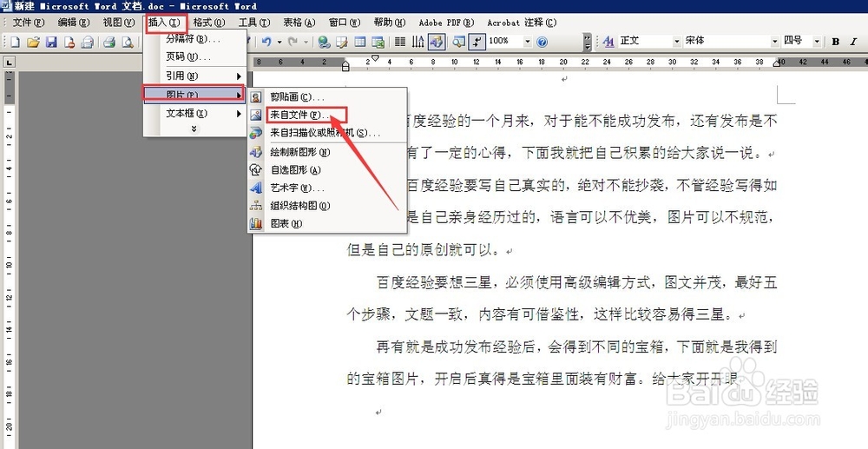Image resolution: width=868 pixels, height=449 pixels.
Task: Open the 宋体 font dropdown
Action: (x=775, y=42)
